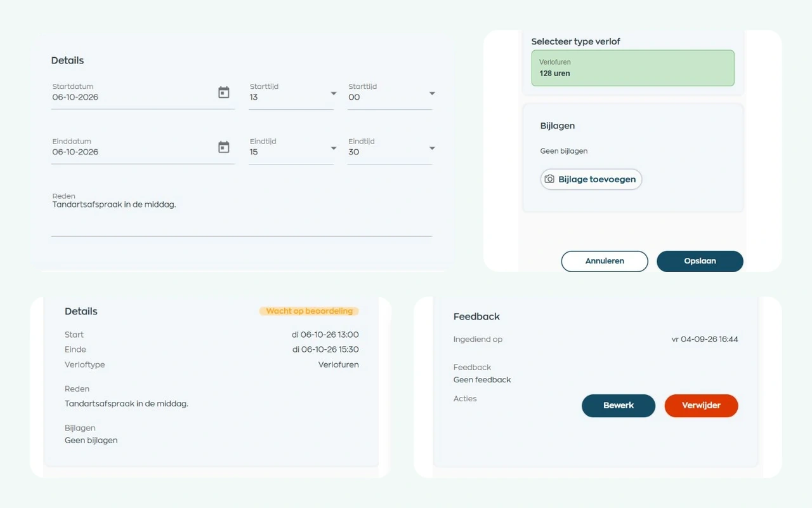Click the submitted timestamp 'vr 04-09-26 16:44'
812x508 pixels.
[705, 339]
